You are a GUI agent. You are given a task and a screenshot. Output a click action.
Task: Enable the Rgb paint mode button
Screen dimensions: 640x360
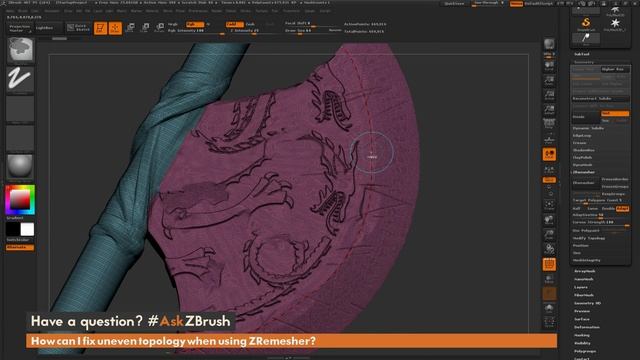[x=195, y=24]
